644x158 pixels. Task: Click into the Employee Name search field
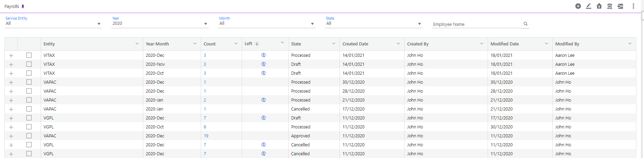tap(477, 24)
